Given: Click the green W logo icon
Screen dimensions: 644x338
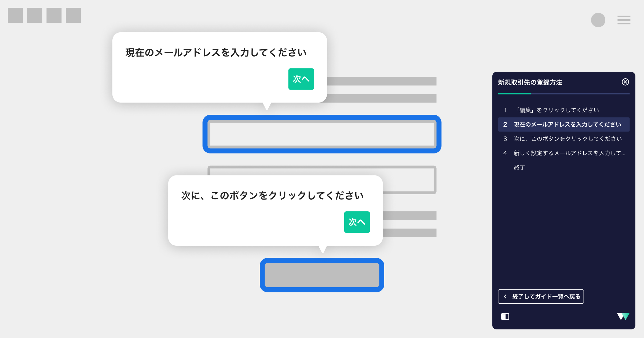Looking at the screenshot, I should [x=623, y=317].
